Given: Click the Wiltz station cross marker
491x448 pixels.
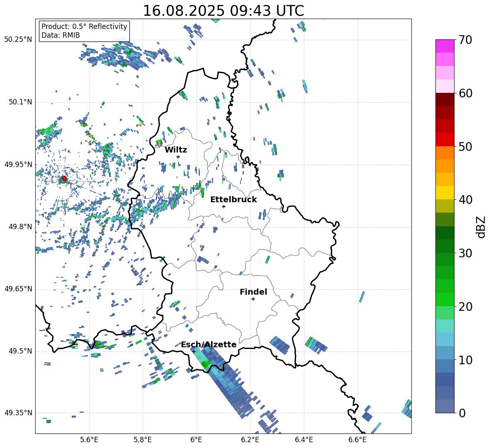Looking at the screenshot, I should click(178, 157).
